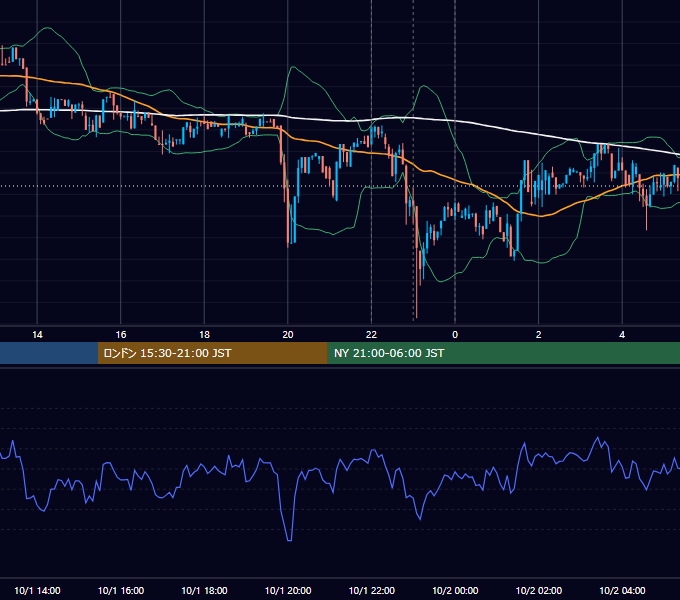This screenshot has width=680, height=600.
Task: Click the 16 hour label on price chart axis
Action: coord(121,335)
